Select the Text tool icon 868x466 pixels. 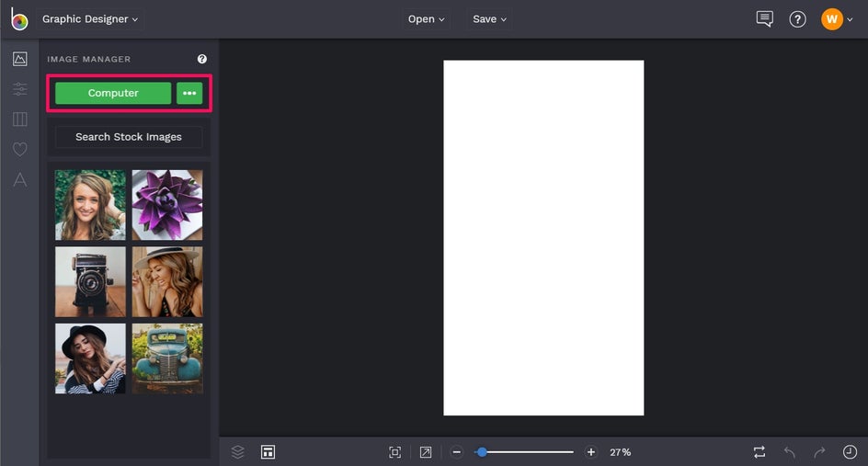click(20, 179)
